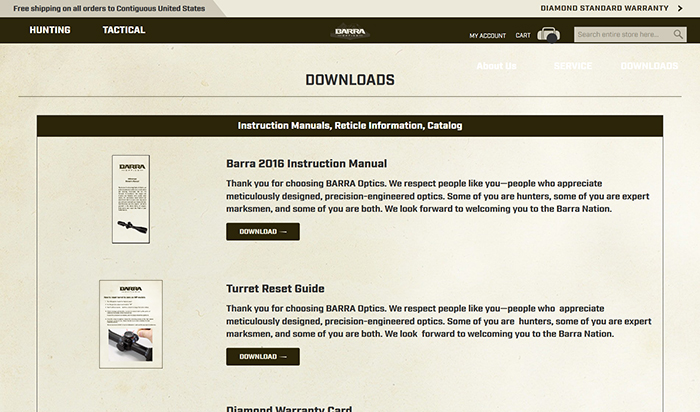The image size is (700, 412).
Task: Click the Diamond Standard Warranty arrow
Action: tap(680, 8)
